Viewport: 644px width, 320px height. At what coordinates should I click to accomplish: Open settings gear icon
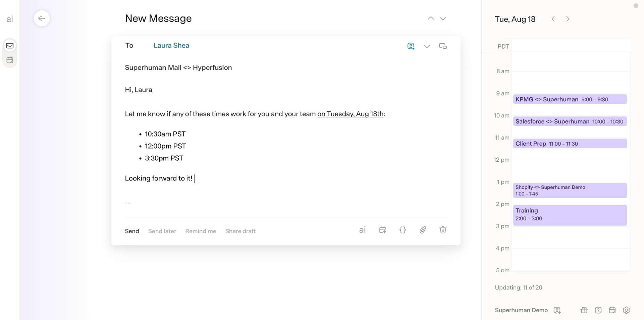(x=626, y=310)
